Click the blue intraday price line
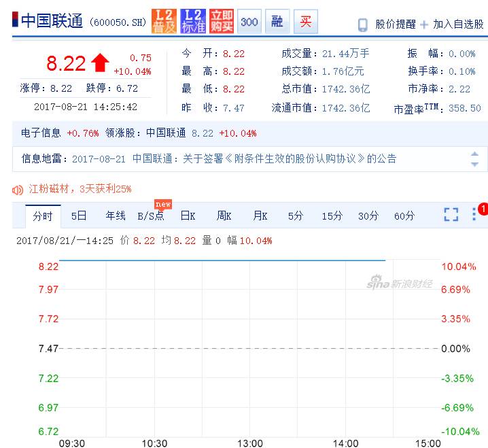The height and width of the screenshot is (448, 488). [x=222, y=260]
